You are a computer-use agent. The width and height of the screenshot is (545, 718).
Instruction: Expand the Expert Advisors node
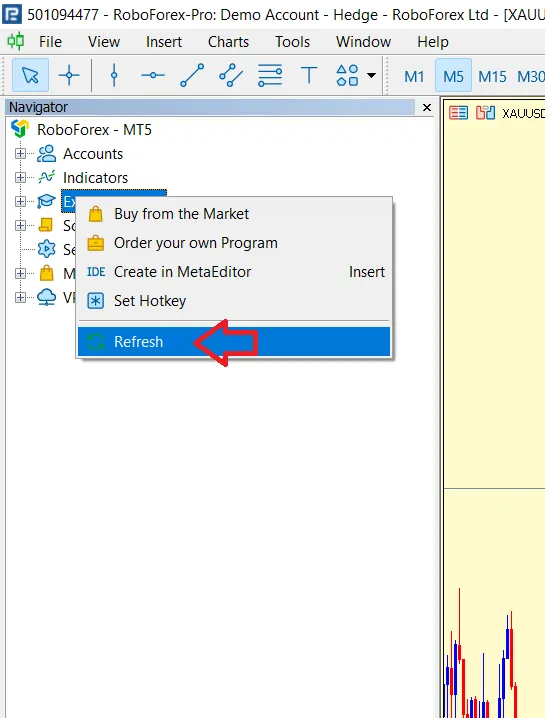coord(20,201)
